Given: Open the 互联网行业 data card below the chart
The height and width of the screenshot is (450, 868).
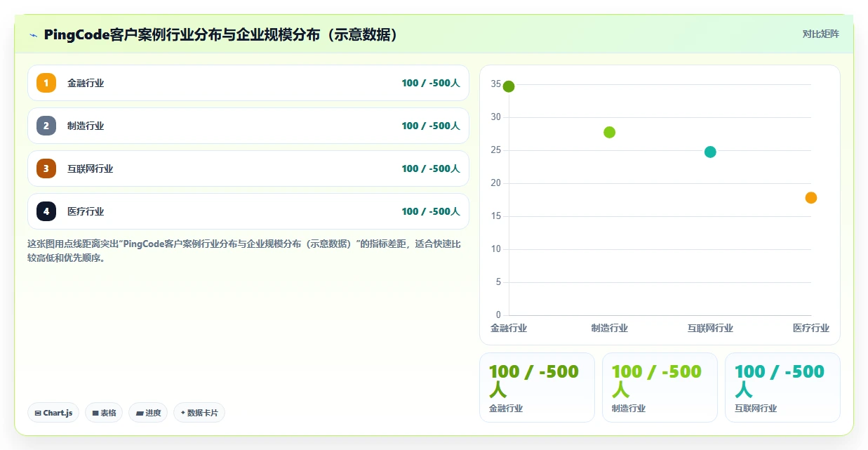Looking at the screenshot, I should (782, 388).
